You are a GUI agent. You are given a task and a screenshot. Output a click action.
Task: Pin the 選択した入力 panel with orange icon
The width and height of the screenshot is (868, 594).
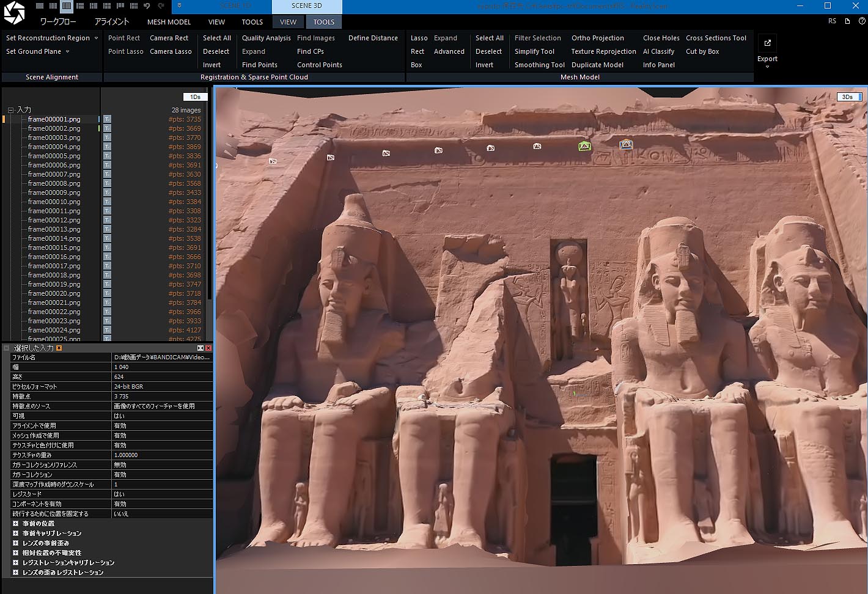[59, 348]
